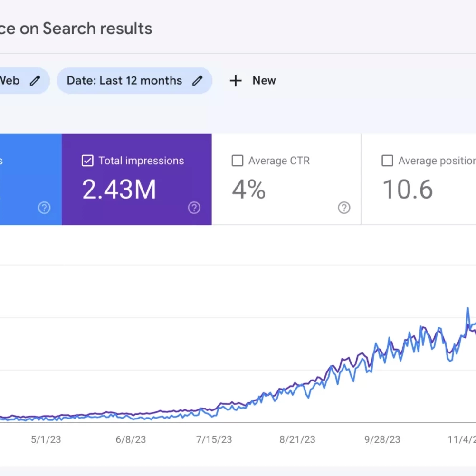476x476 pixels.
Task: Click the chart peak near 11/4
Action: [x=468, y=308]
